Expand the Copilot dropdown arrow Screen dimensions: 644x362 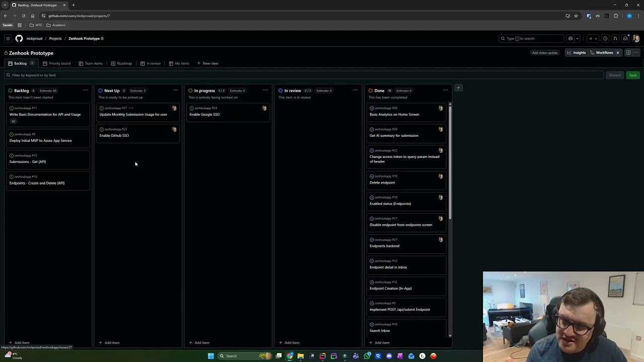(577, 38)
